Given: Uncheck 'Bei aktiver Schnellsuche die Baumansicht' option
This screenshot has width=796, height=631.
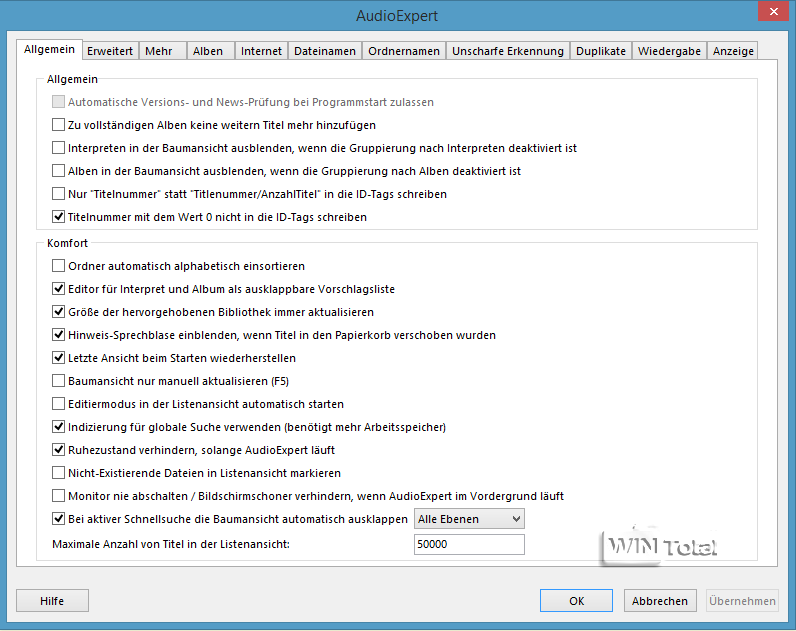Looking at the screenshot, I should pos(58,519).
